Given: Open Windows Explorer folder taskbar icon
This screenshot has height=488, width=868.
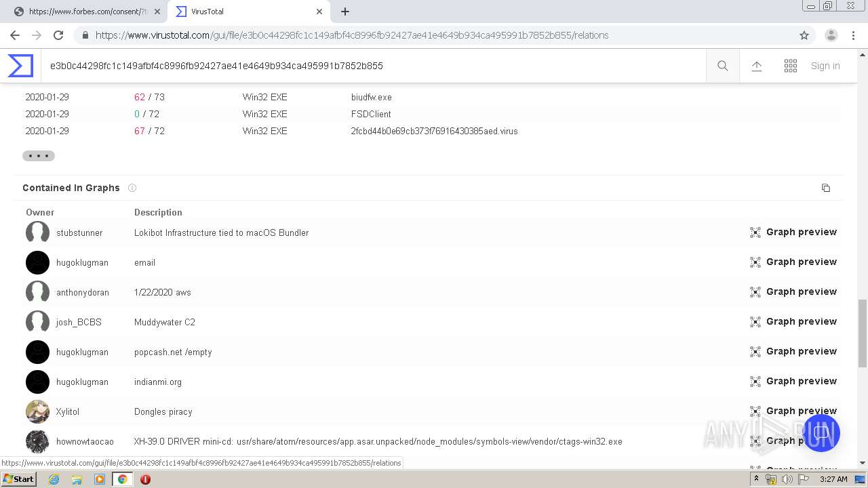Looking at the screenshot, I should (77, 479).
